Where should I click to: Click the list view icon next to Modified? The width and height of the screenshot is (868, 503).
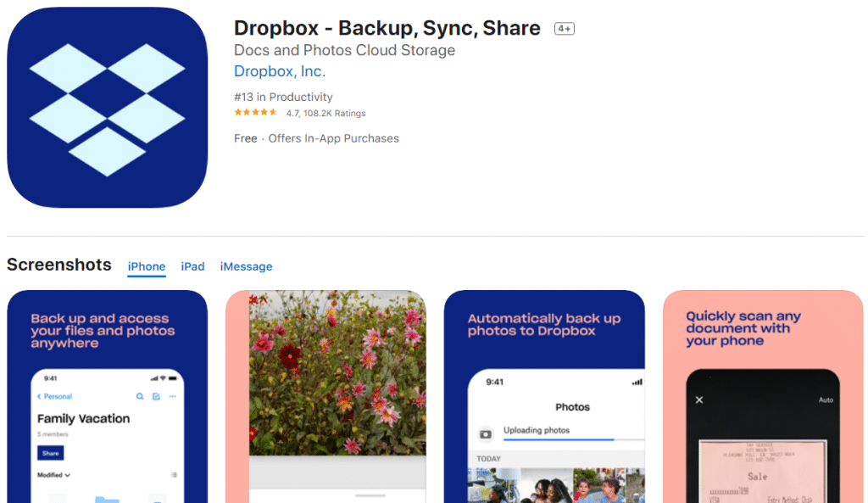[x=174, y=475]
